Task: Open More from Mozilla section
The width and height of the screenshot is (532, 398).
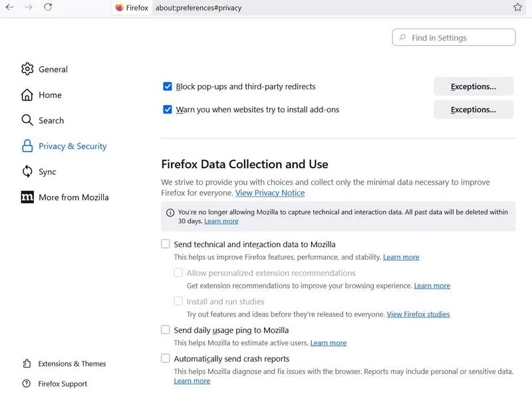Action: pyautogui.click(x=74, y=197)
